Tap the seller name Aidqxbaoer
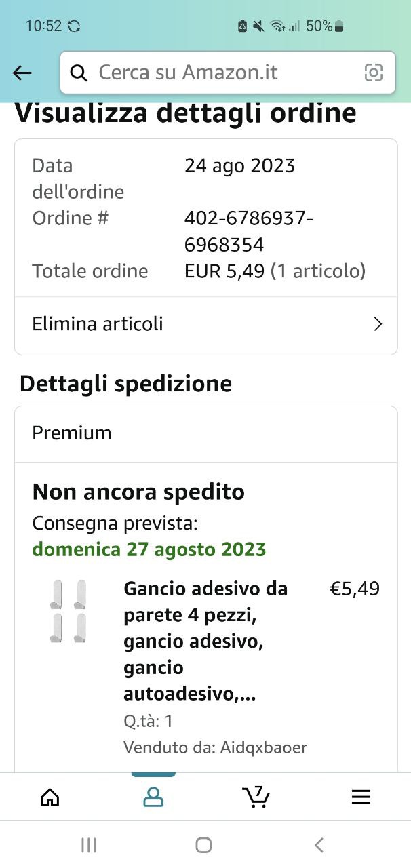The width and height of the screenshot is (411, 868). point(264,748)
